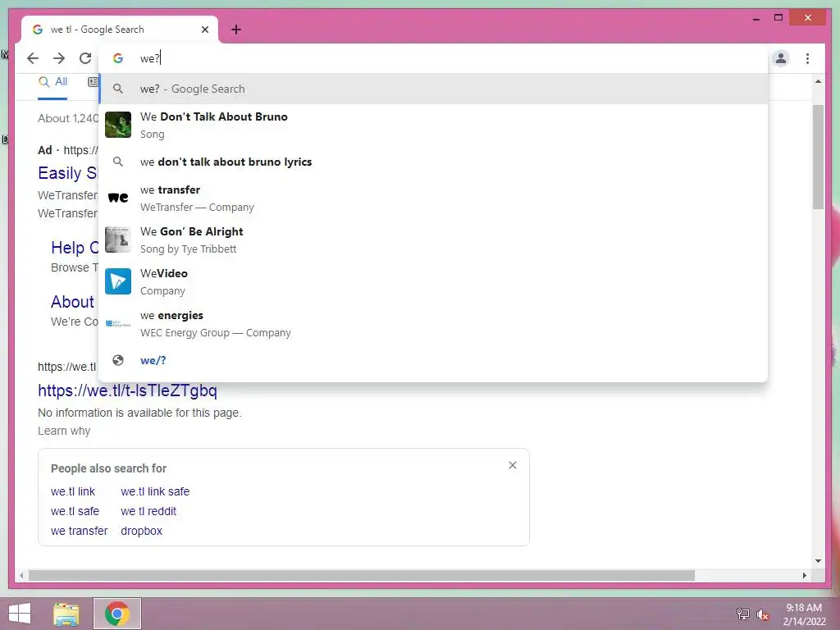Click the 'Learn why' link
The width and height of the screenshot is (840, 630).
(x=64, y=431)
